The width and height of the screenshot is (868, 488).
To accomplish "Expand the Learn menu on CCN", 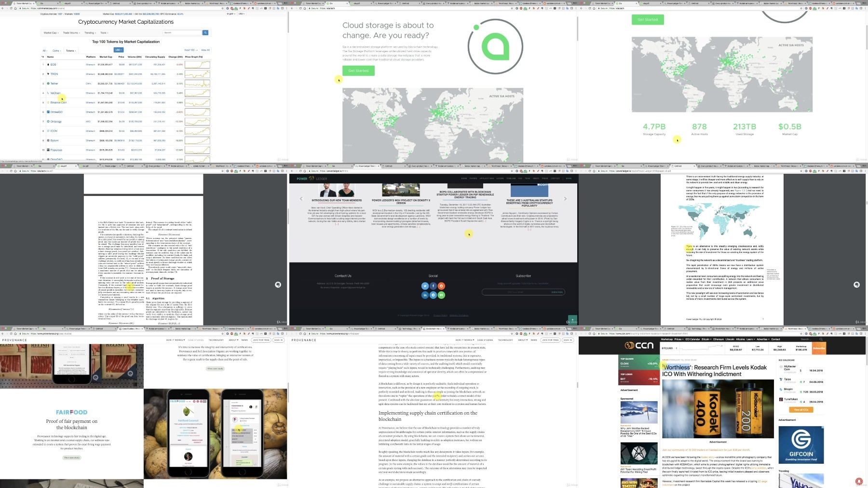I will (750, 339).
